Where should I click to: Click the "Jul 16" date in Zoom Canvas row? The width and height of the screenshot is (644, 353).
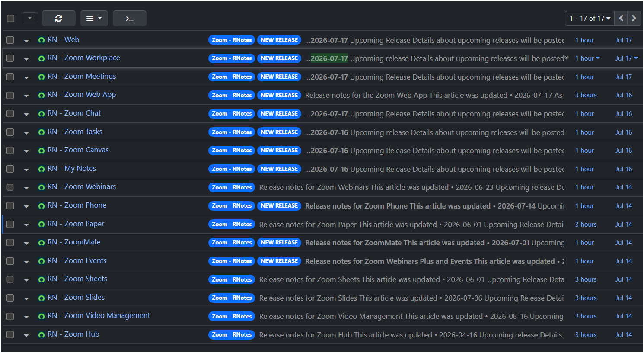pos(624,151)
